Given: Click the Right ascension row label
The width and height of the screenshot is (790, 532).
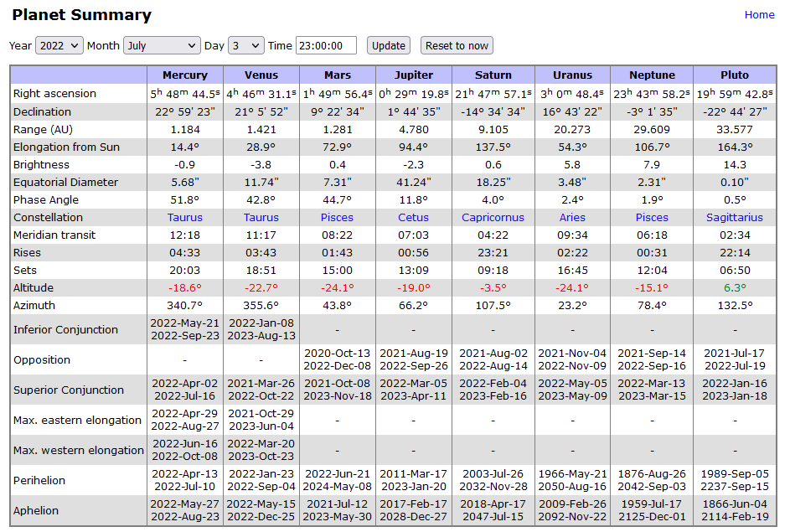Looking at the screenshot, I should tap(54, 93).
